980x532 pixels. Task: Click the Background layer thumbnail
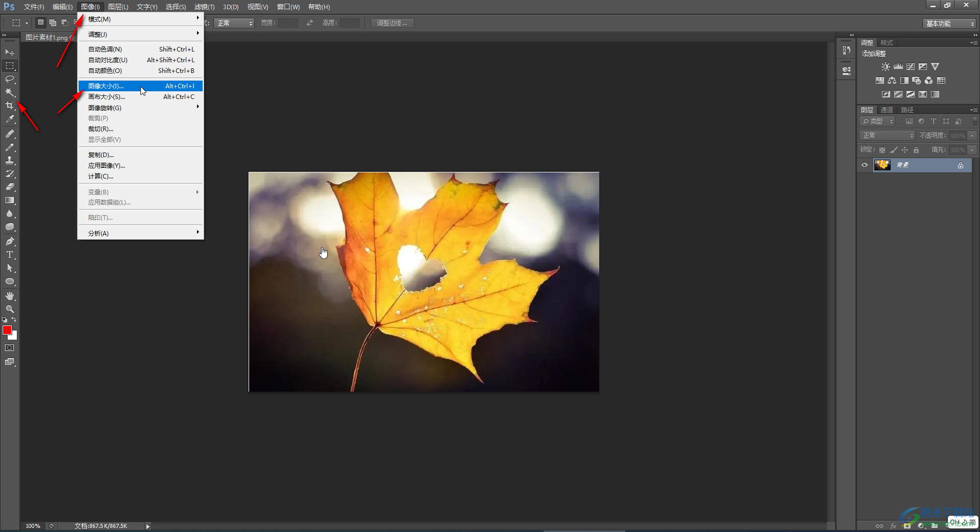(x=882, y=165)
